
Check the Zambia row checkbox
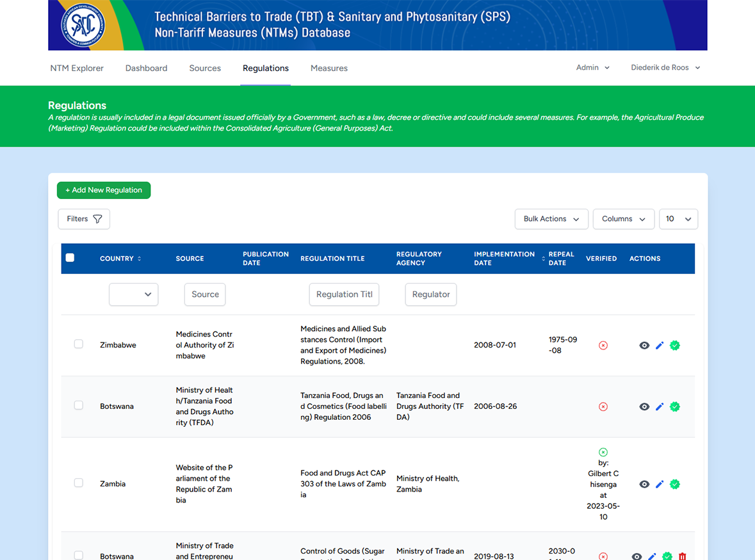pyautogui.click(x=79, y=483)
